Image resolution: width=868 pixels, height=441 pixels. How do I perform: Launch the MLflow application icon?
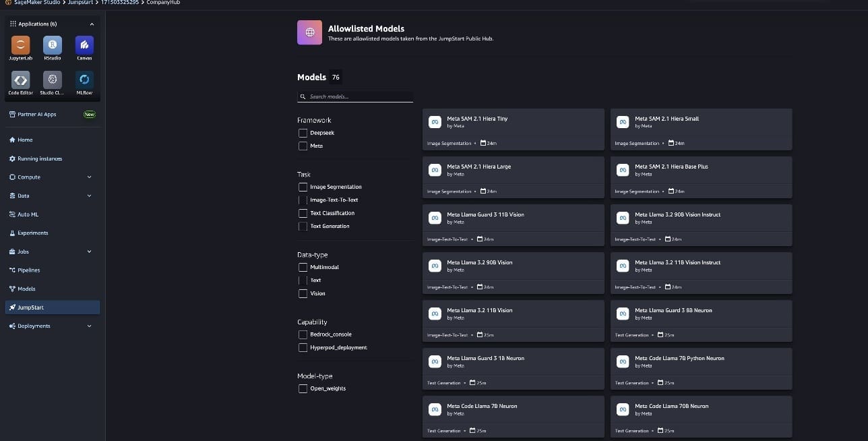(x=84, y=80)
